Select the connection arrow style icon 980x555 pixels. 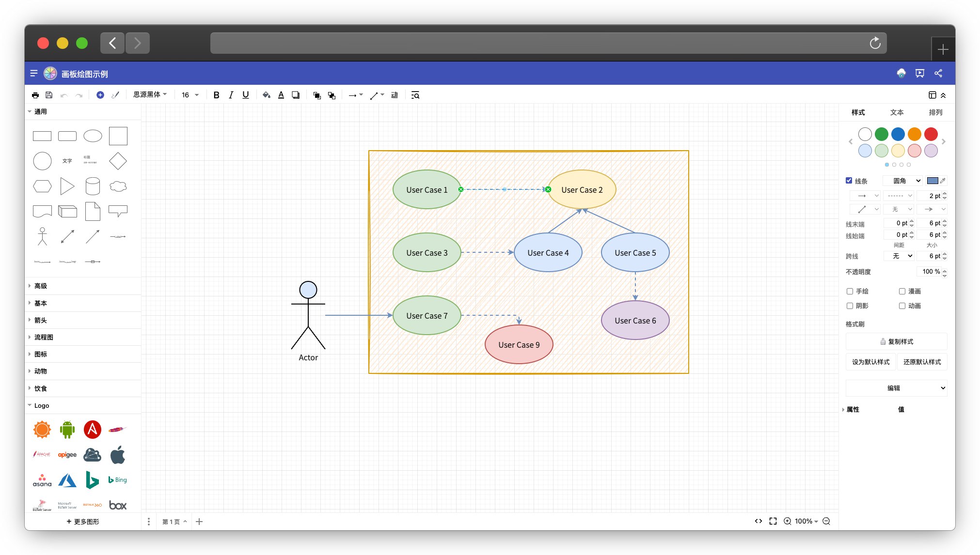click(x=351, y=95)
